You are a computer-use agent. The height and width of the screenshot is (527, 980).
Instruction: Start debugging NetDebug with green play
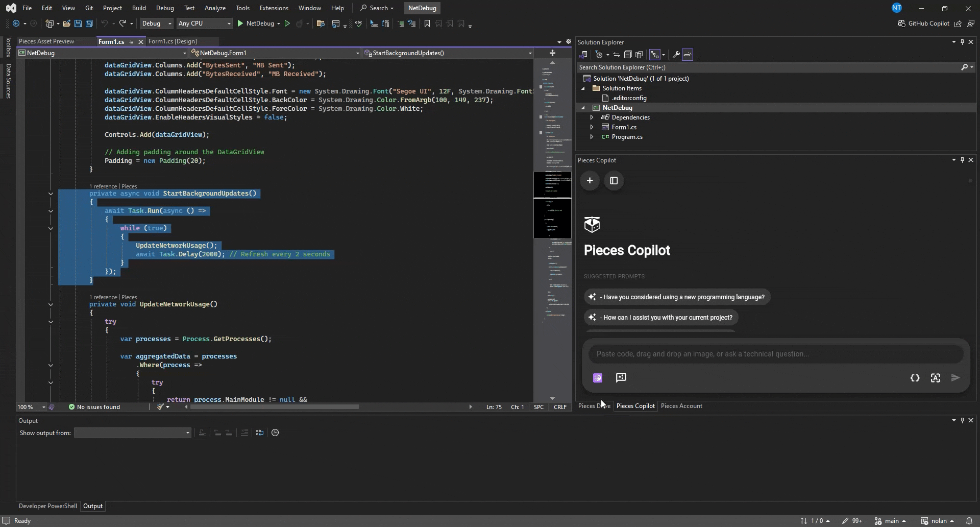pos(240,23)
